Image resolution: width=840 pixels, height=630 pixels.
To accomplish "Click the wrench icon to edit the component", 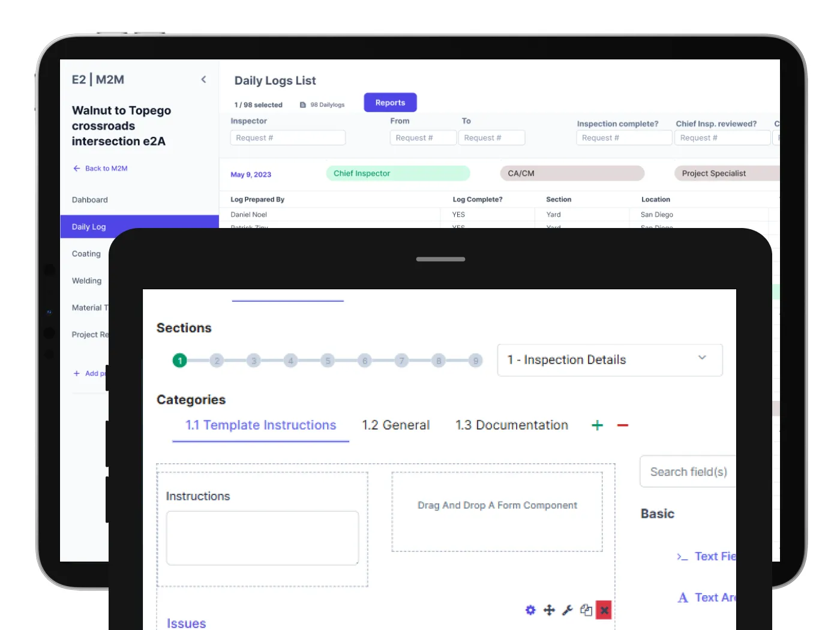I will pos(567,610).
